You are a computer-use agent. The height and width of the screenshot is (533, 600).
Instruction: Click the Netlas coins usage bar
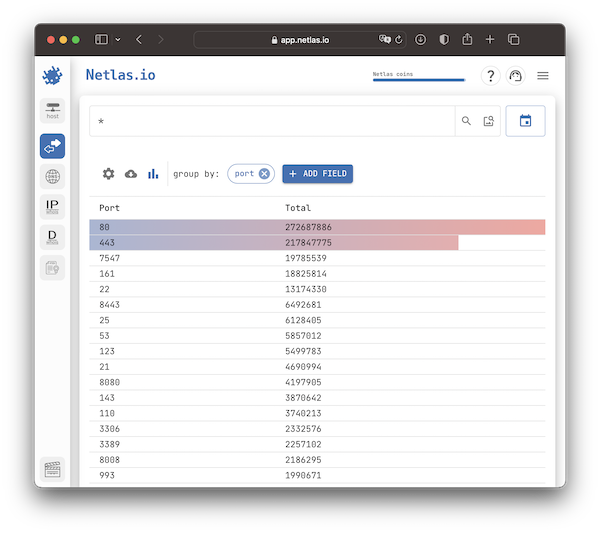click(418, 78)
